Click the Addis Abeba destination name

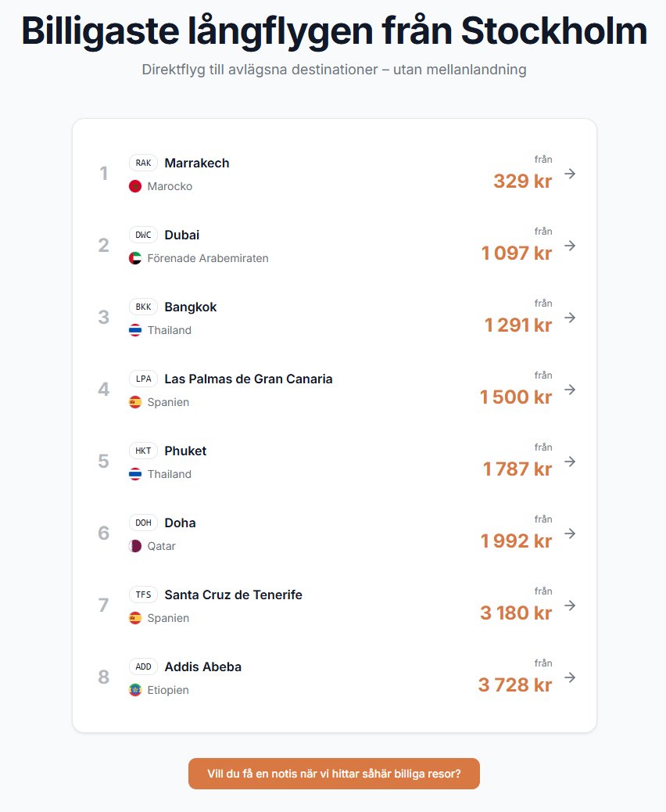click(x=203, y=667)
